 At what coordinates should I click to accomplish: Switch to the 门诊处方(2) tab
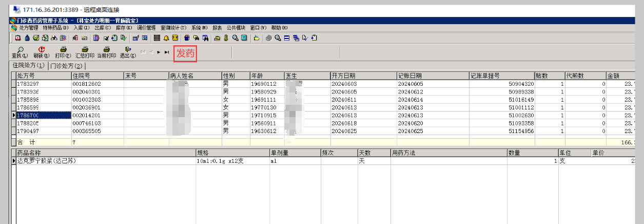(x=66, y=66)
